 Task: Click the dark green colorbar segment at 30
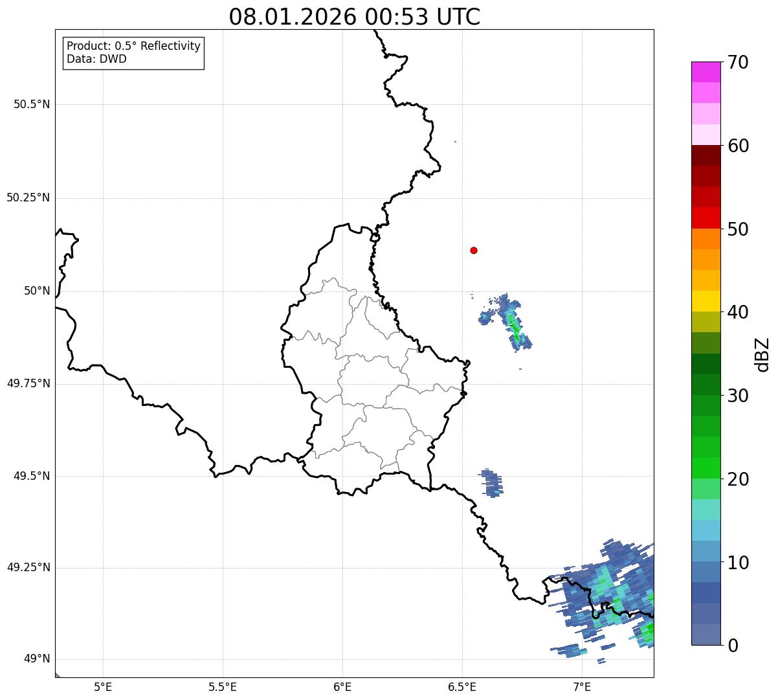coord(706,385)
